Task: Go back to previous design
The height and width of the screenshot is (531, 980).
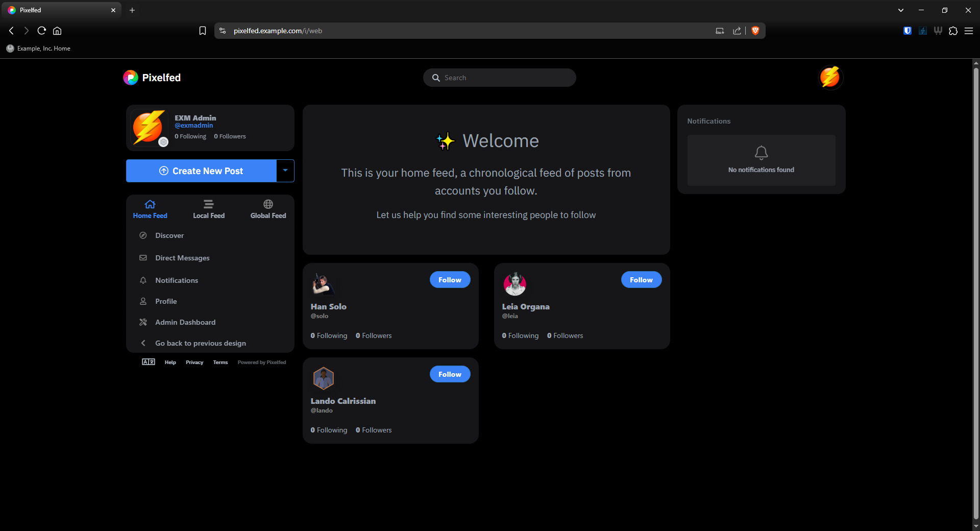Action: click(200, 343)
